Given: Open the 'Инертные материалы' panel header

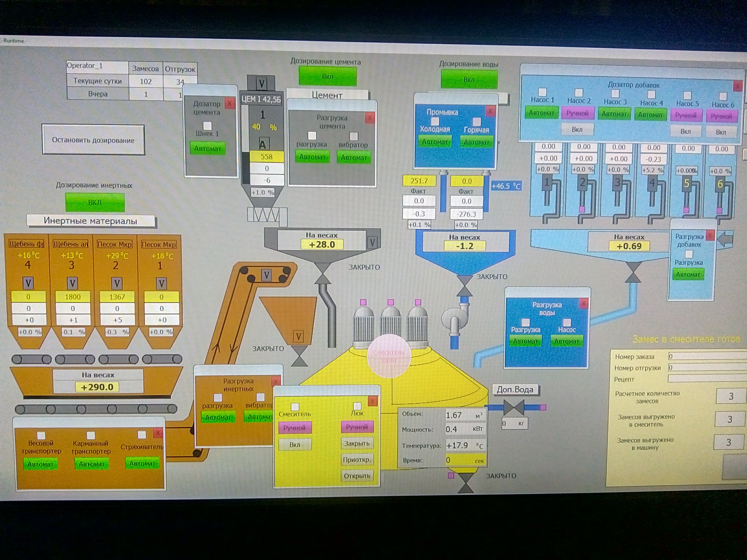Looking at the screenshot, I should (x=90, y=221).
